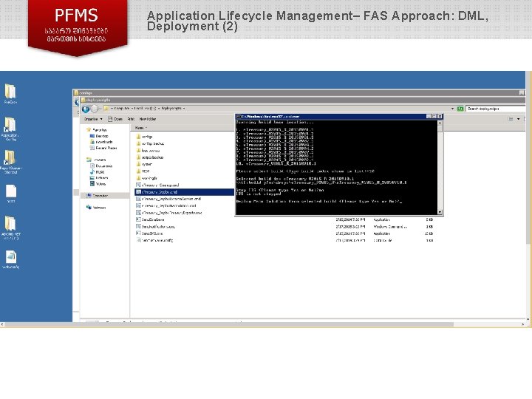
Task: Open Downloads in the Favorites list
Action: point(101,142)
